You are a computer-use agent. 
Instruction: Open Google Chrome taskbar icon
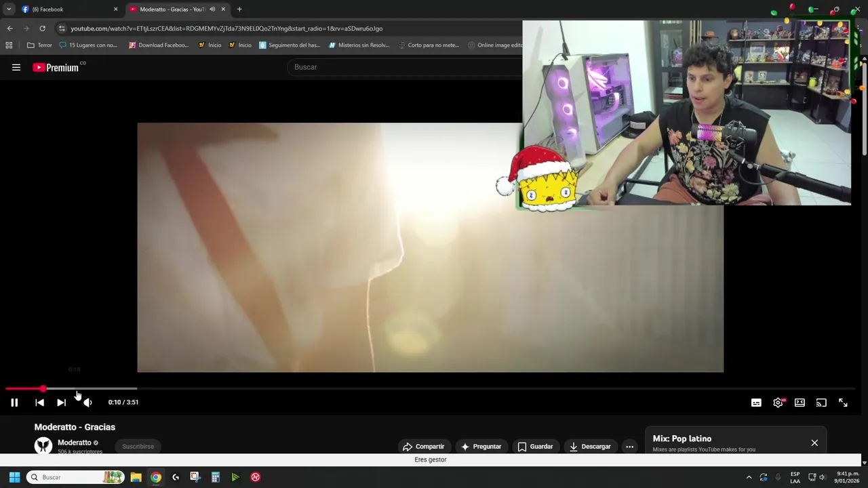click(x=156, y=477)
